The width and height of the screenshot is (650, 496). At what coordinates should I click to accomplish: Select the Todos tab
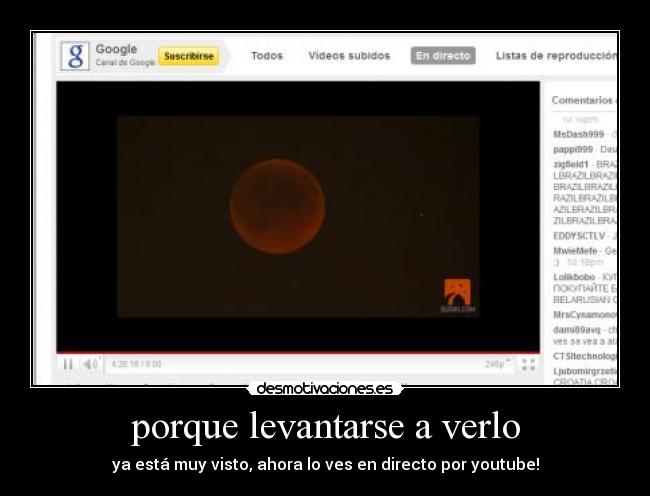[267, 56]
